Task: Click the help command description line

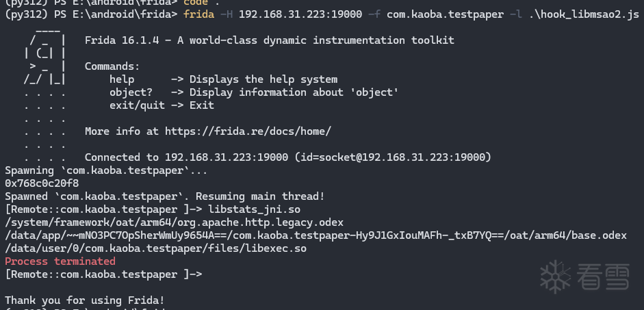Action: (223, 79)
